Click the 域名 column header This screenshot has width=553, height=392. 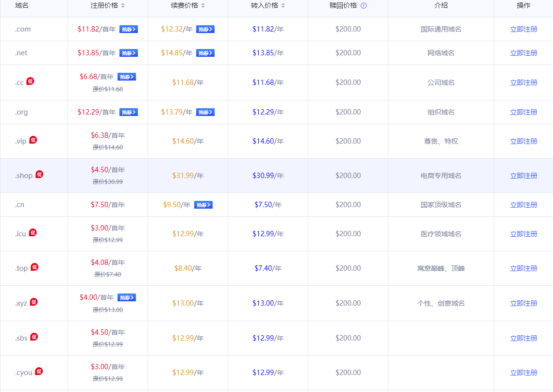point(21,6)
